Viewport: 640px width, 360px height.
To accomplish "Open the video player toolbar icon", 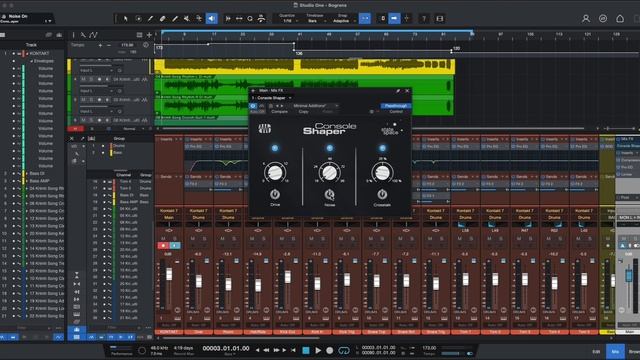I will pyautogui.click(x=440, y=18).
